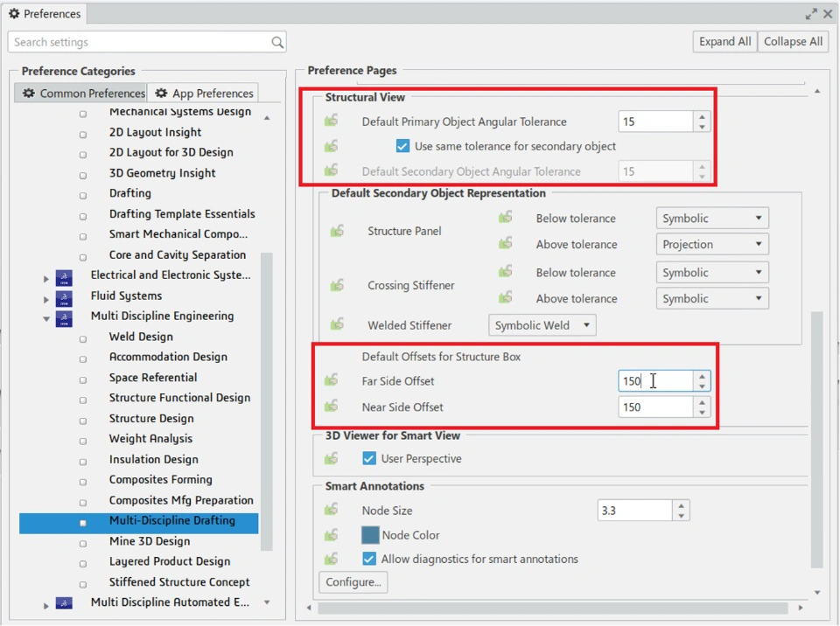Open the Node Color swatch

(x=370, y=535)
